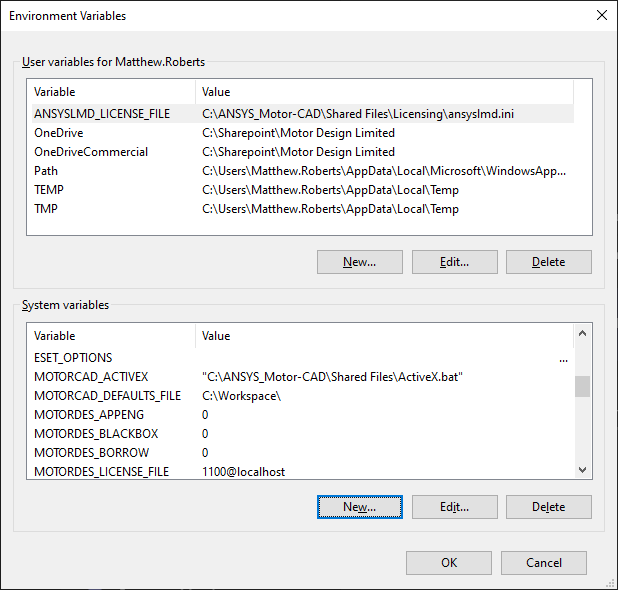
Task: Click OneDrive row's Motor Design Limited value
Action: click(x=298, y=133)
